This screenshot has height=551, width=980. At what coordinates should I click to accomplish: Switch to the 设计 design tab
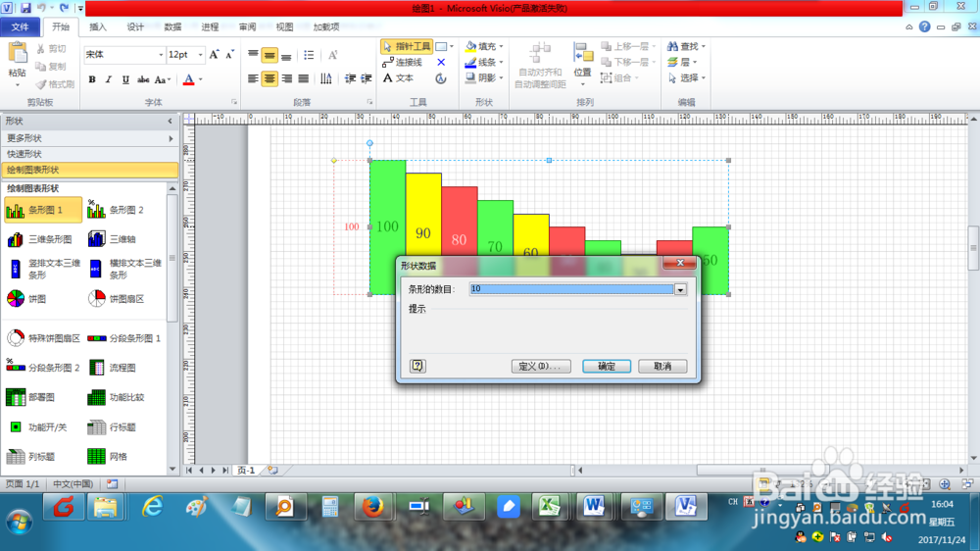click(x=135, y=26)
